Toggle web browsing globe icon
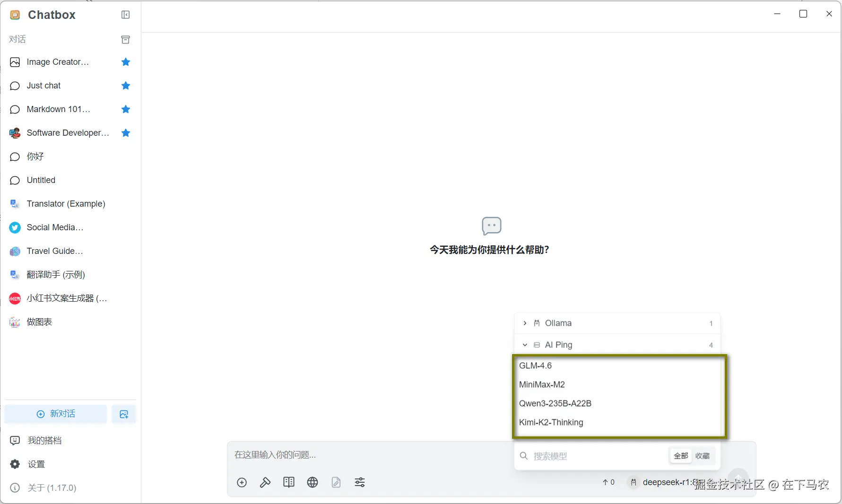 coord(312,482)
